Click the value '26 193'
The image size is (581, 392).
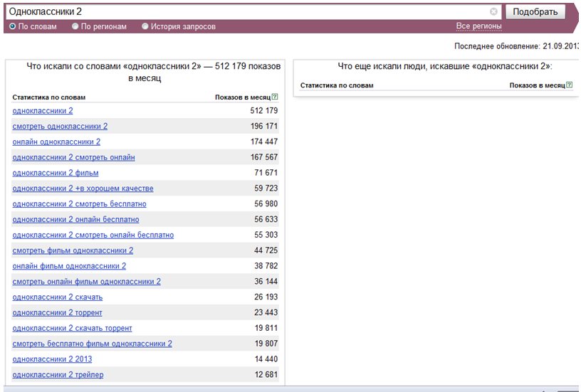(x=266, y=297)
